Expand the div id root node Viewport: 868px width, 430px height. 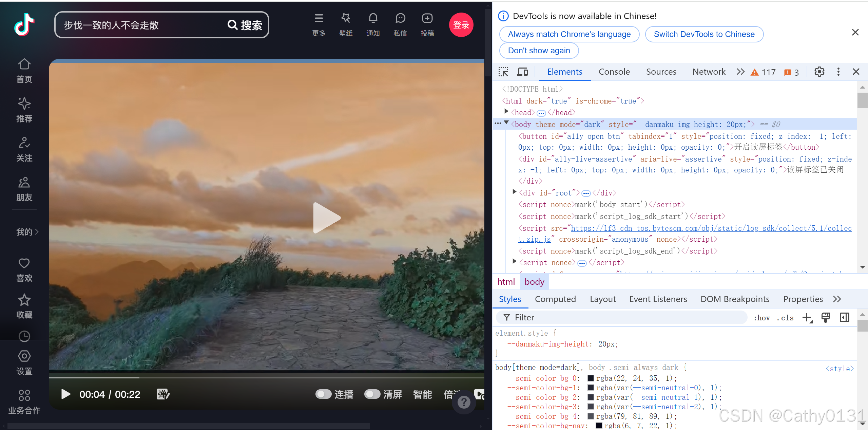point(515,192)
